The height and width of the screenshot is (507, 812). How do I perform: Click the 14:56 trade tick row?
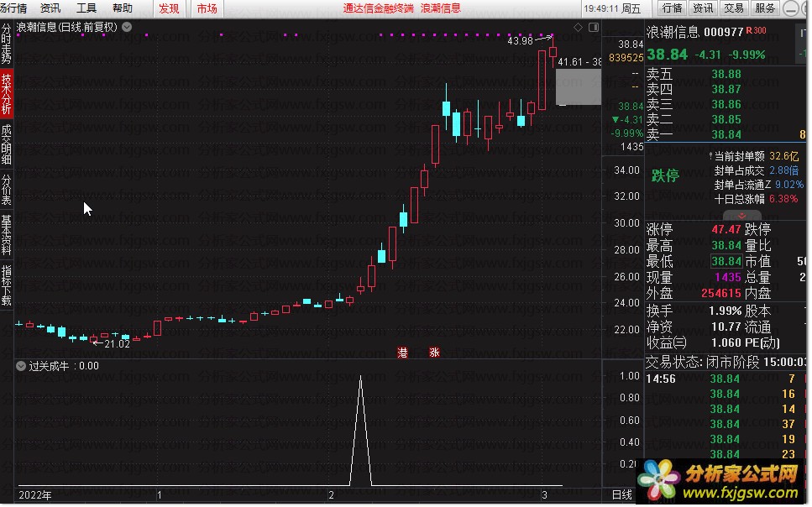[726, 379]
